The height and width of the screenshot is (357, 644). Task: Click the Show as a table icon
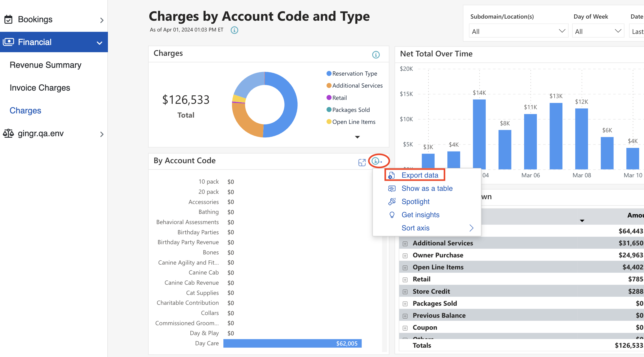coord(392,188)
